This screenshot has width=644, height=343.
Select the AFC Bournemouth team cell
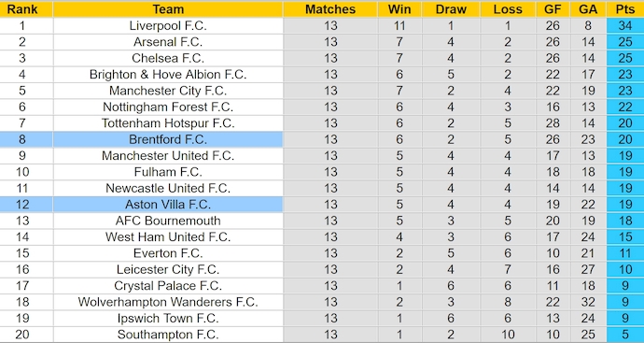tap(168, 221)
